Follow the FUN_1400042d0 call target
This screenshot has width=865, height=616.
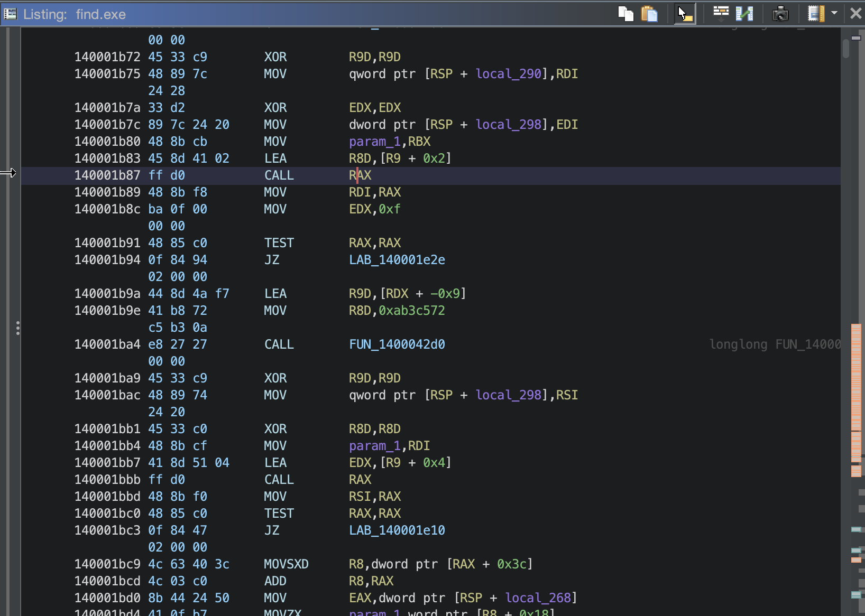(397, 344)
